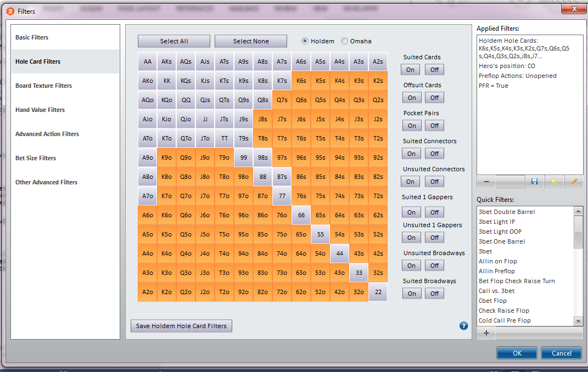Select quick filter 3bet Light IP
The width and height of the screenshot is (588, 372).
tap(496, 222)
